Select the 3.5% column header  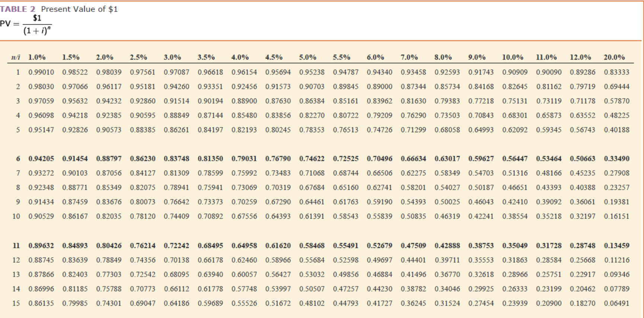[x=206, y=57]
